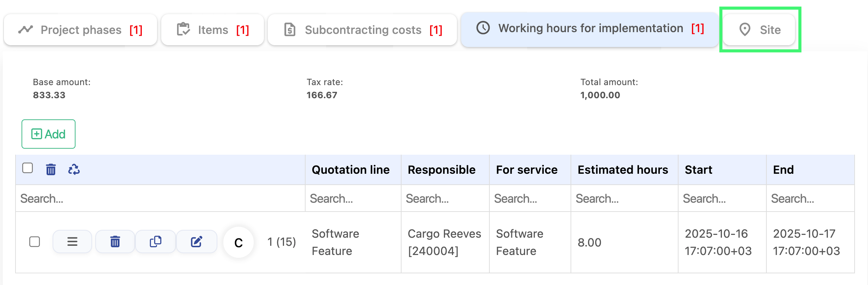The image size is (868, 285).
Task: Click the Site map pin icon
Action: click(x=745, y=30)
